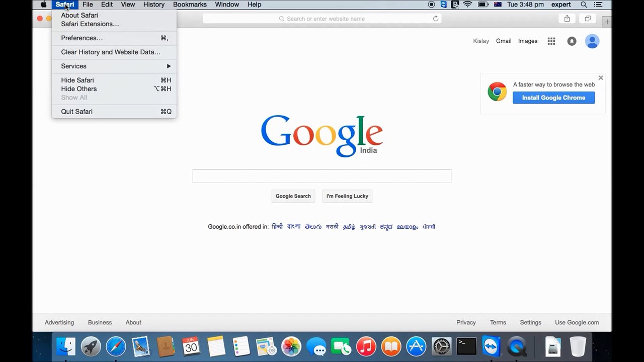644x362 pixels.
Task: Open the Mail stamp icon in dock
Action: coord(141,346)
